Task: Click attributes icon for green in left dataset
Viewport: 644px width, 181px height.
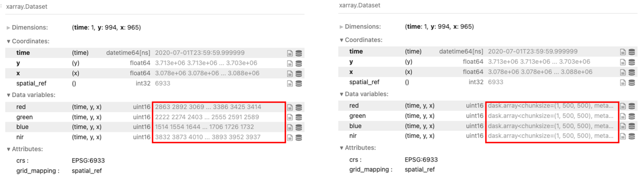Action: [x=290, y=117]
